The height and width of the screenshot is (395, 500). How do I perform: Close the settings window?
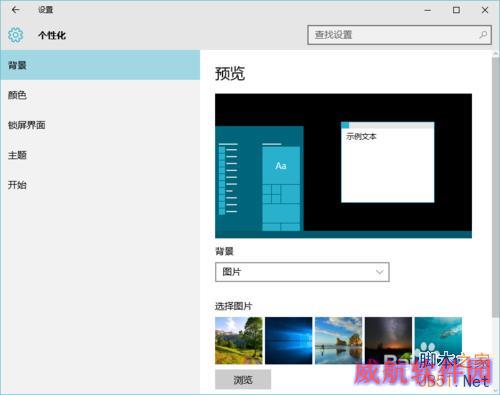(x=485, y=10)
